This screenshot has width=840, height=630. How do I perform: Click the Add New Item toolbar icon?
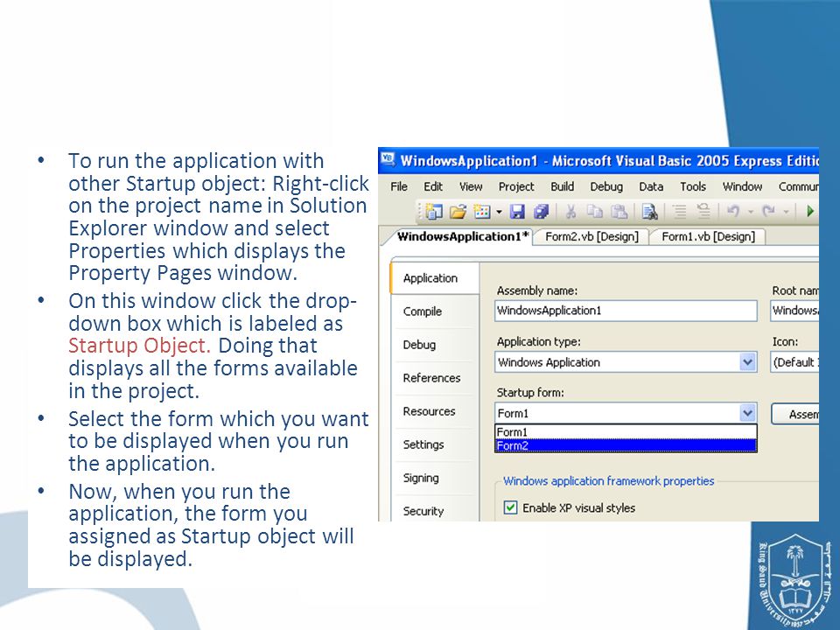coord(482,212)
